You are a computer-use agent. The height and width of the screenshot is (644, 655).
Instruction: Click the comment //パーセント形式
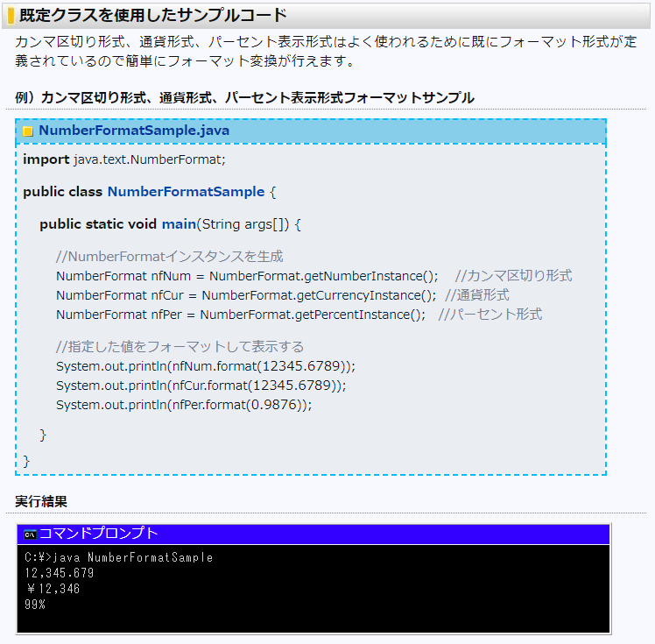pos(490,315)
